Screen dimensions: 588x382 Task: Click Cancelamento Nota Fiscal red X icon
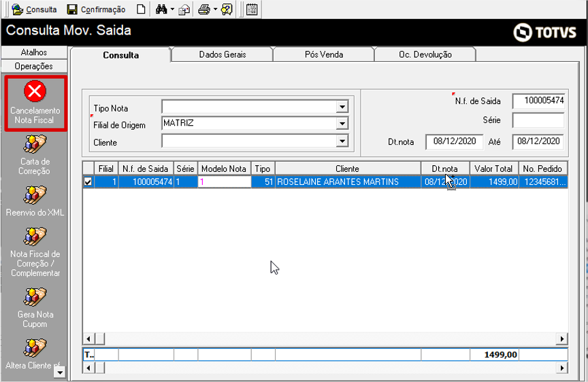(x=35, y=91)
